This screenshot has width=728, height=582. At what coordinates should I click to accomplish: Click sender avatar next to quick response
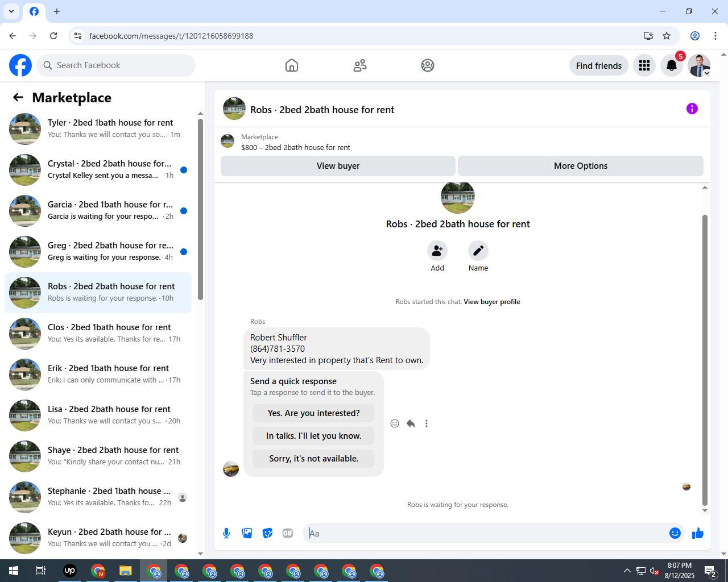[x=231, y=469]
